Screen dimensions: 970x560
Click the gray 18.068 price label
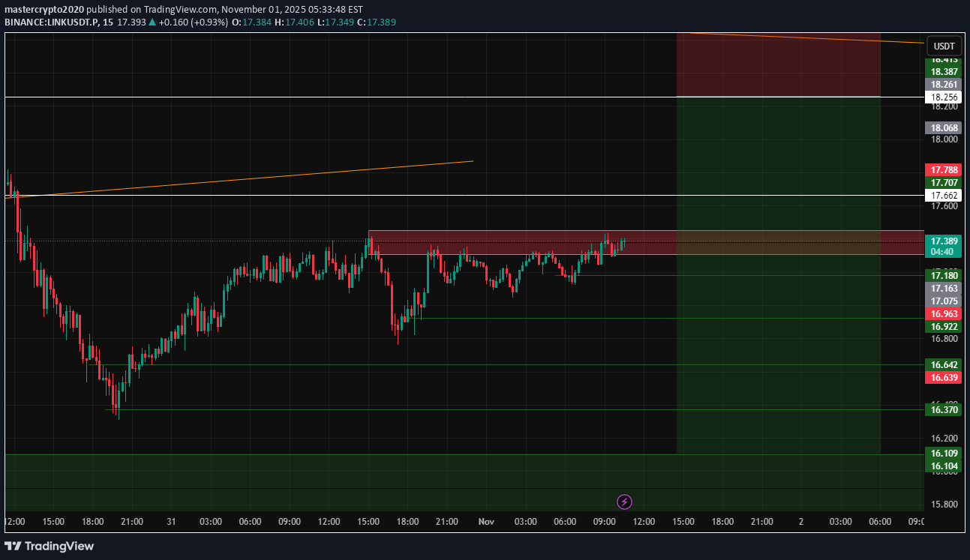coord(942,127)
